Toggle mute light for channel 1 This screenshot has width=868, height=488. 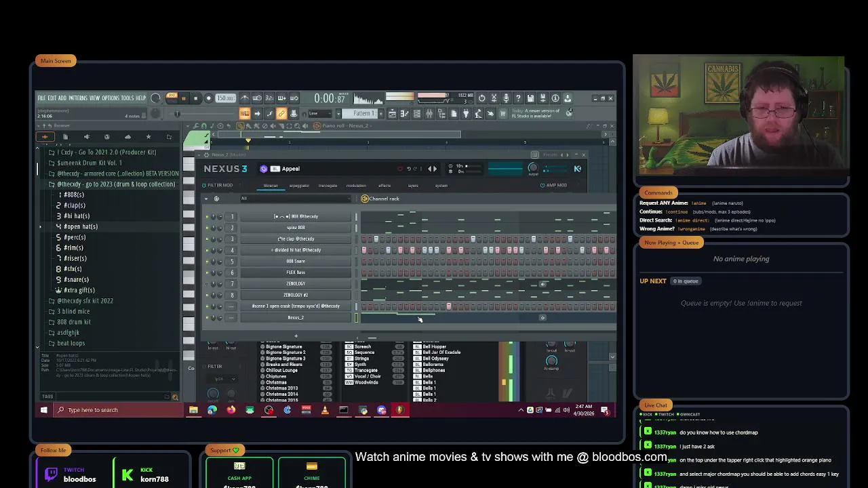click(x=207, y=216)
